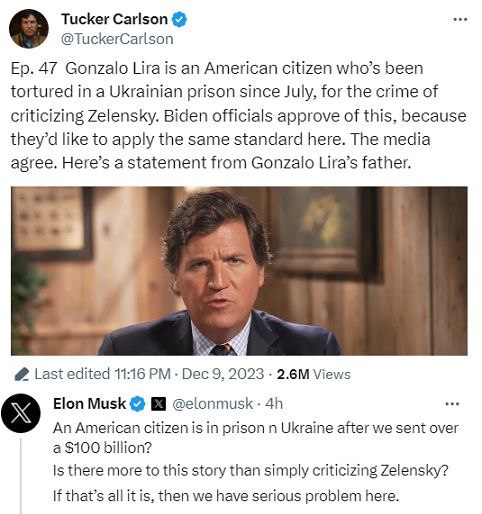This screenshot has height=514, width=482.
Task: Click the Dec 9, 2023 date
Action: pos(223,374)
